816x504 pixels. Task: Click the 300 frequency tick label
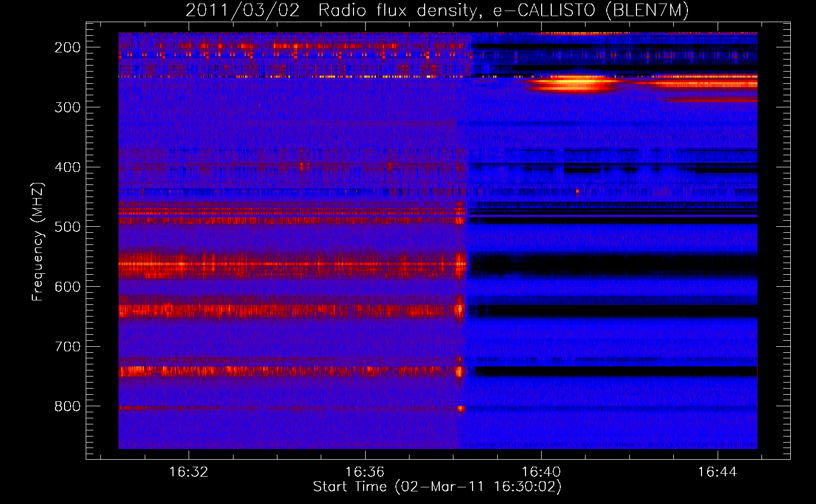pyautogui.click(x=68, y=107)
